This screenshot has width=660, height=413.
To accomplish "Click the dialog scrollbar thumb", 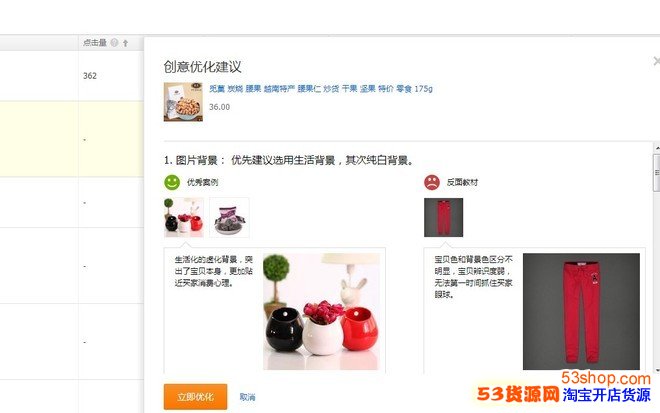I will pyautogui.click(x=657, y=173).
